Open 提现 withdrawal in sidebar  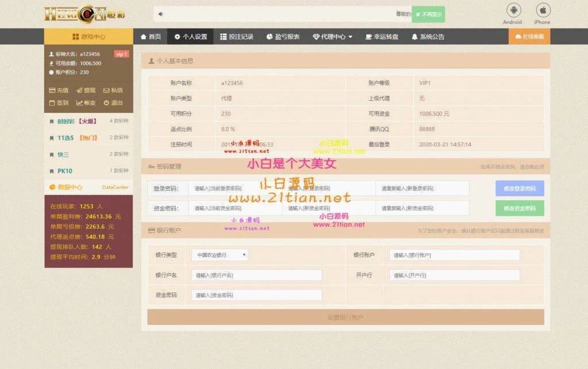click(x=86, y=90)
